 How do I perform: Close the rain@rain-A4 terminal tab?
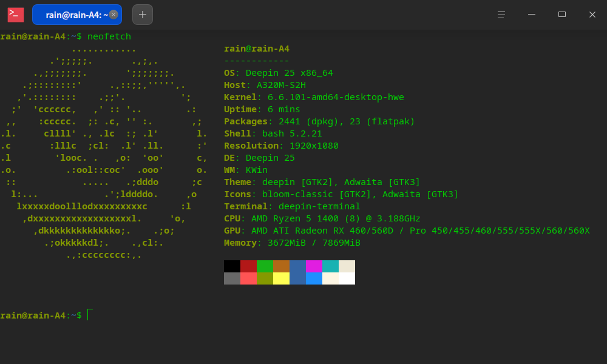tap(114, 15)
